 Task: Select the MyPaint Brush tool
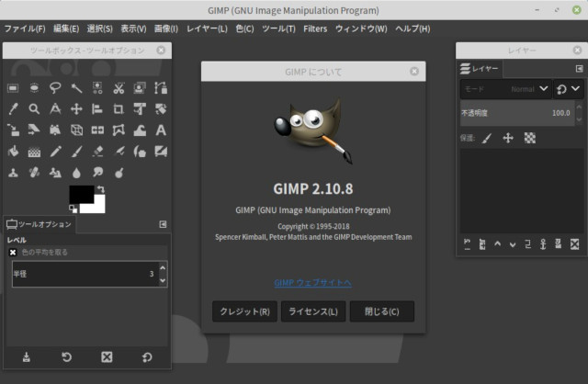(161, 152)
